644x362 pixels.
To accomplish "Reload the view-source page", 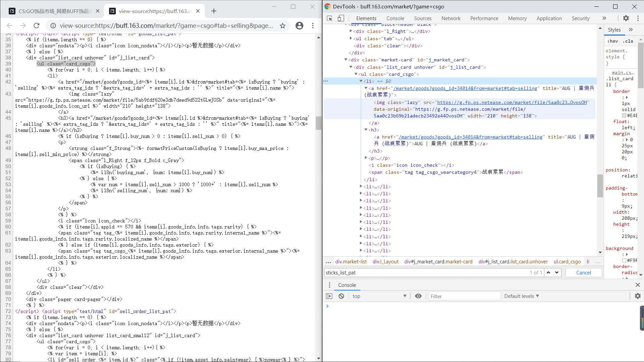I will point(37,25).
